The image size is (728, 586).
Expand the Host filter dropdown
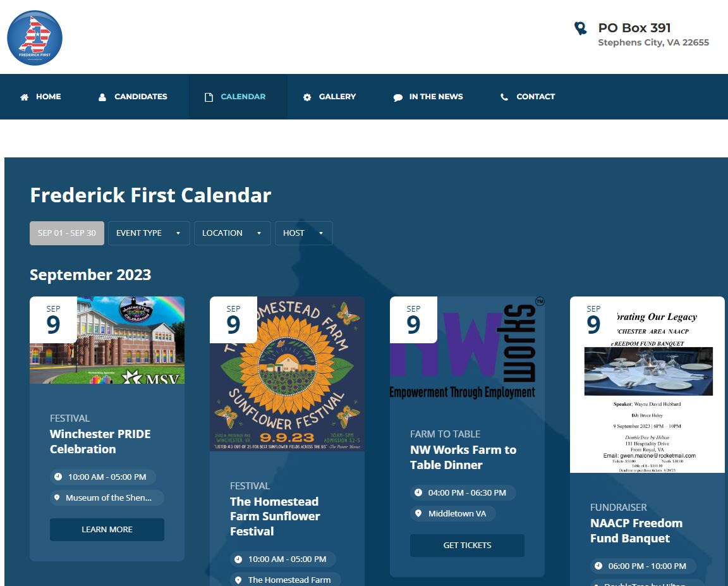(303, 233)
